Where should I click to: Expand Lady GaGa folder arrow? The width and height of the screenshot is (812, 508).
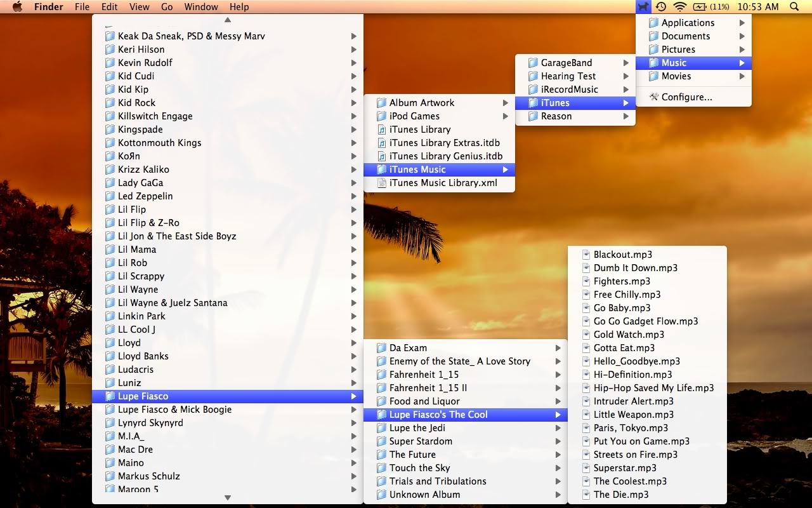coord(354,183)
